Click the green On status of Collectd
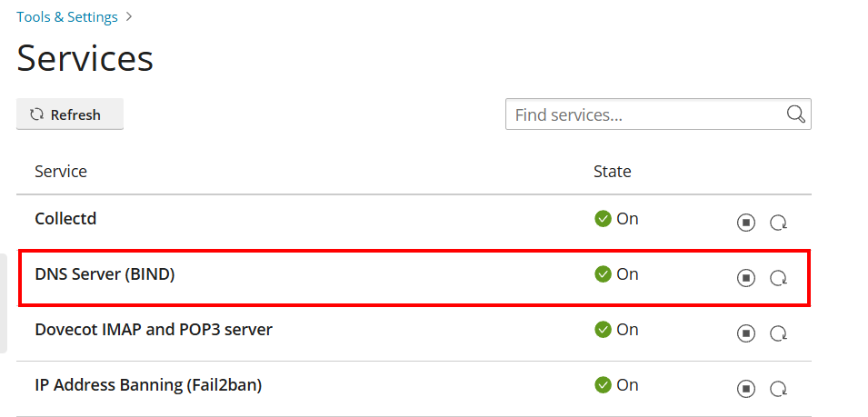Viewport: 868px width, 417px height. coord(616,219)
